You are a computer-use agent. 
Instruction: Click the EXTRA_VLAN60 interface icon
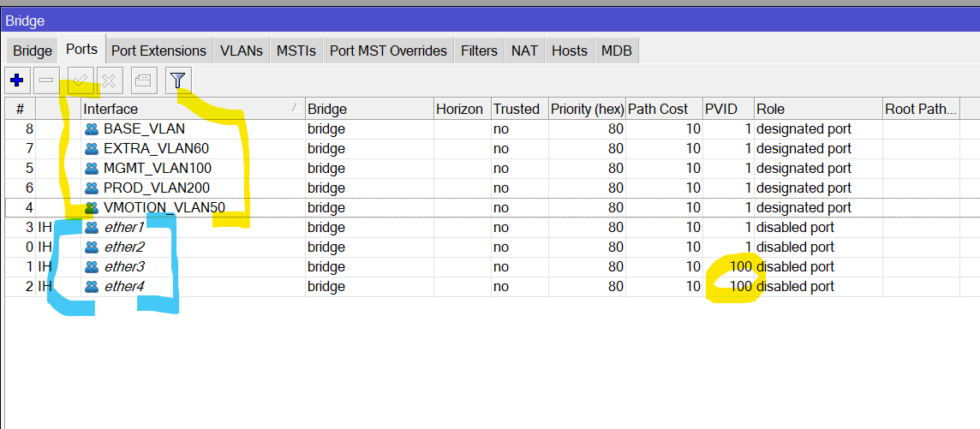click(92, 149)
